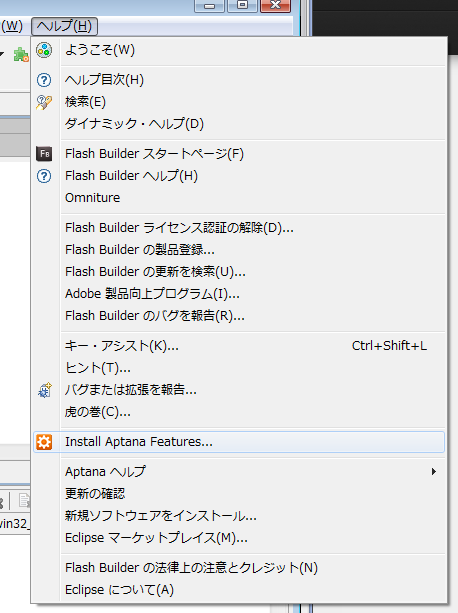
Task: Click the バグまたは拡張を報告 icon
Action: tap(44, 390)
